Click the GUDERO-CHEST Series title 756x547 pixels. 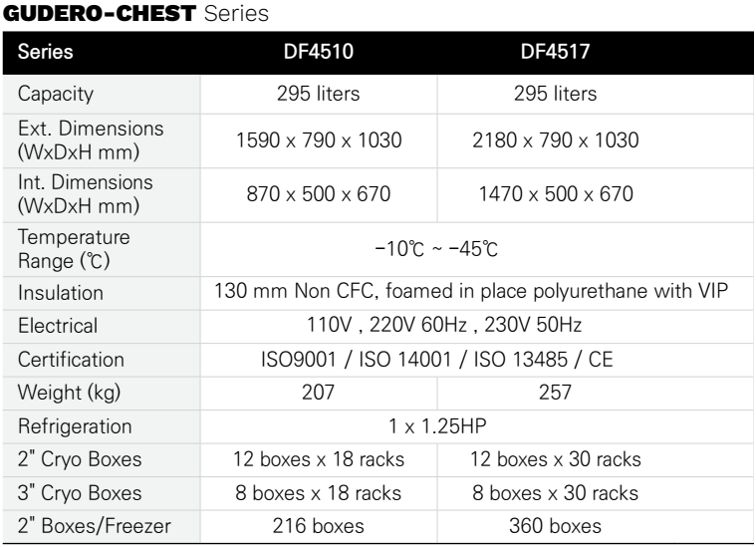pyautogui.click(x=136, y=13)
